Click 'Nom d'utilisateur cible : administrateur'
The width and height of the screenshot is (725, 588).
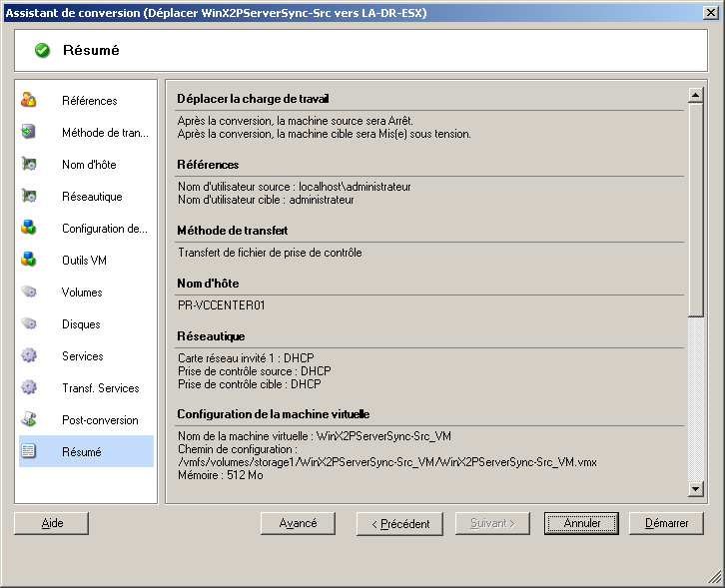coord(266,200)
